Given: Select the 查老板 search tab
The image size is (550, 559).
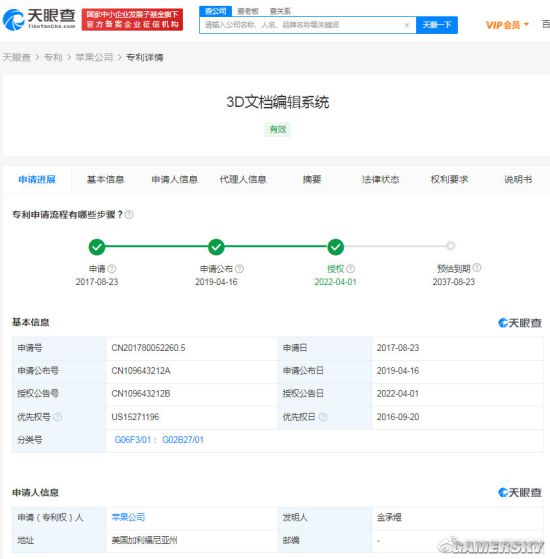Looking at the screenshot, I should pyautogui.click(x=248, y=11).
